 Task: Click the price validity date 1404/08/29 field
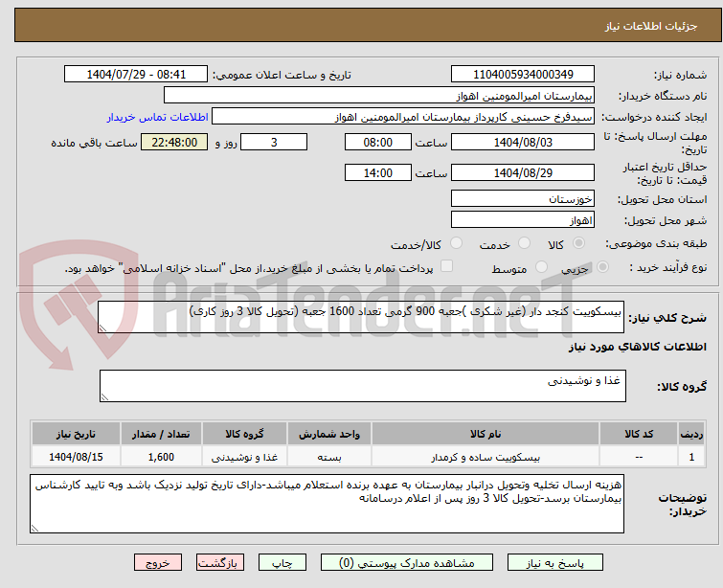pyautogui.click(x=523, y=172)
